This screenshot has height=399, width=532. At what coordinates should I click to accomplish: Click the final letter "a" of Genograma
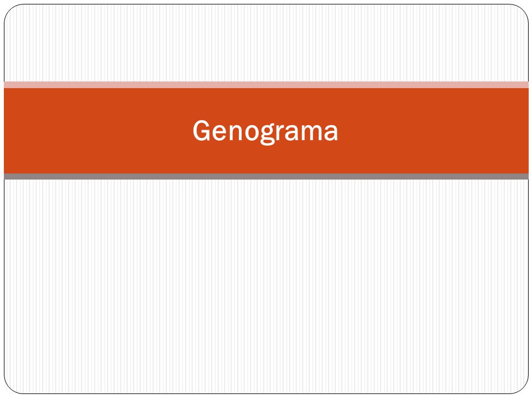(331, 133)
